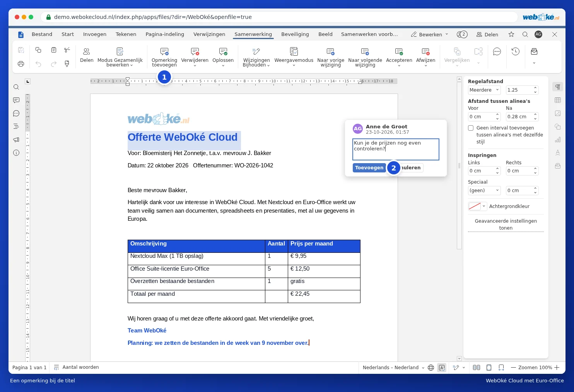Mark the document as favorite with the star
Screen dimensions: 574x392
pyautogui.click(x=511, y=34)
